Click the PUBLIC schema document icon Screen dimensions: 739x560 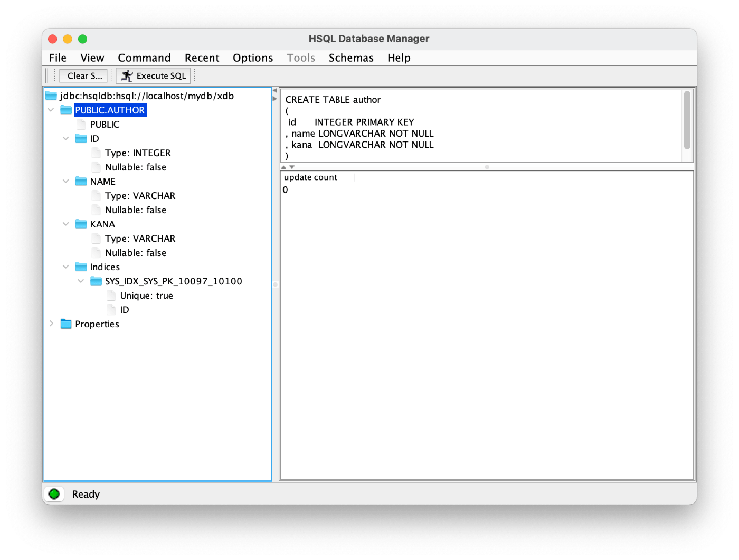point(81,124)
